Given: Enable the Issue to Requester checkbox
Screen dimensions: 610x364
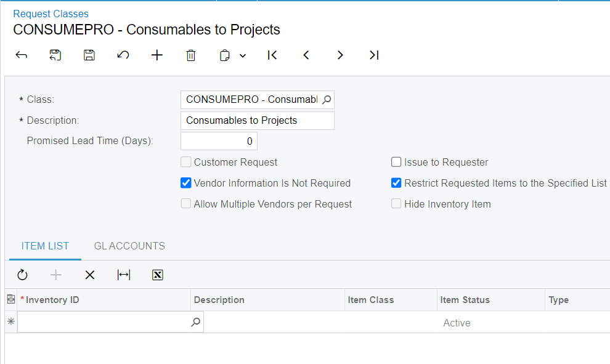Looking at the screenshot, I should click(396, 162).
